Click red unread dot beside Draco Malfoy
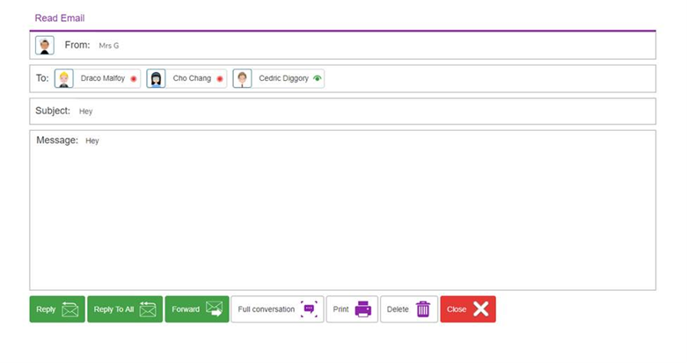The height and width of the screenshot is (363, 687). 134,79
